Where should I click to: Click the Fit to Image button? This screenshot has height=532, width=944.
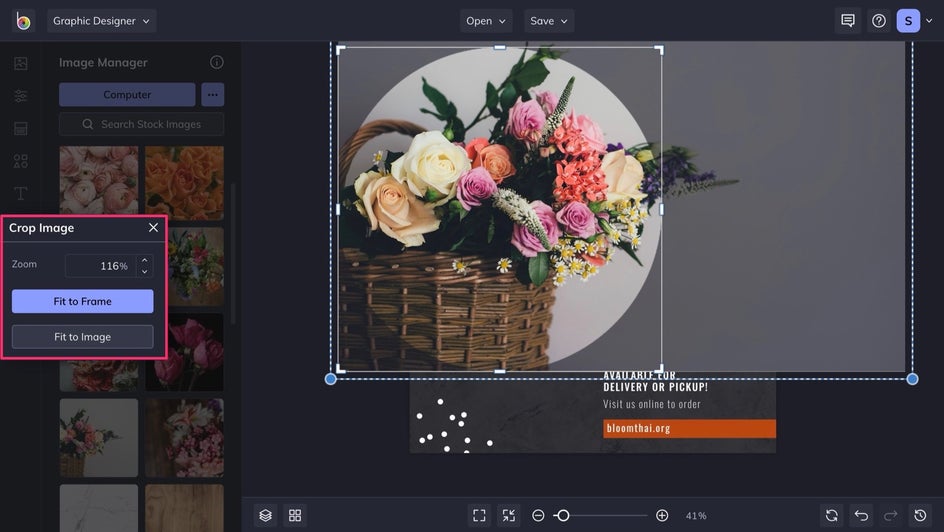(82, 337)
